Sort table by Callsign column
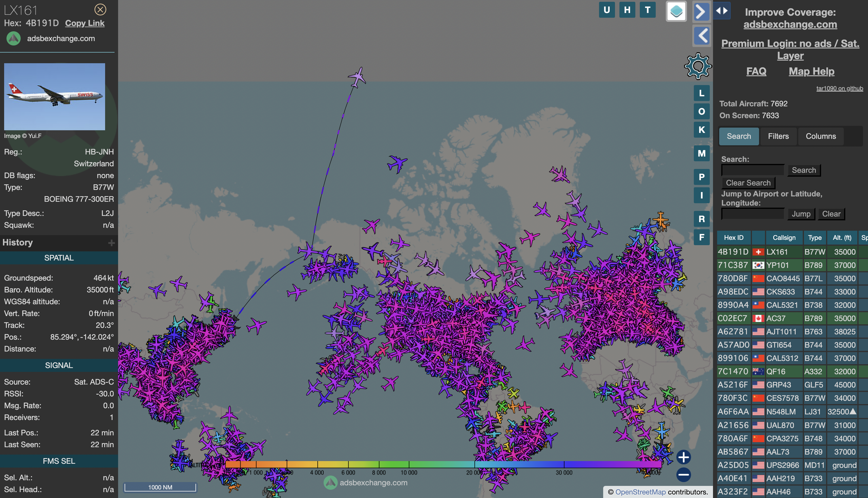 [x=784, y=238]
